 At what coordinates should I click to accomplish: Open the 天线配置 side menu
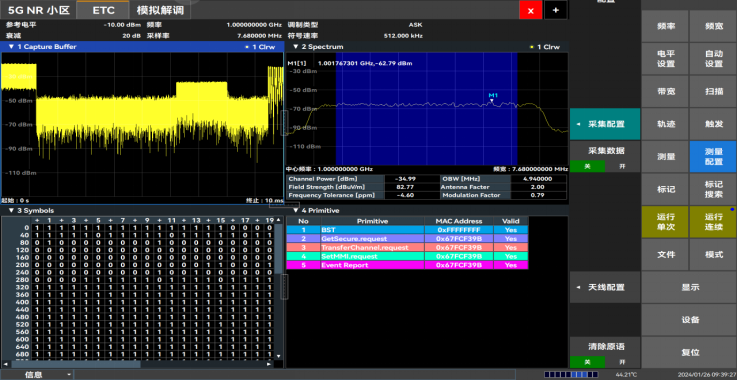(x=605, y=287)
